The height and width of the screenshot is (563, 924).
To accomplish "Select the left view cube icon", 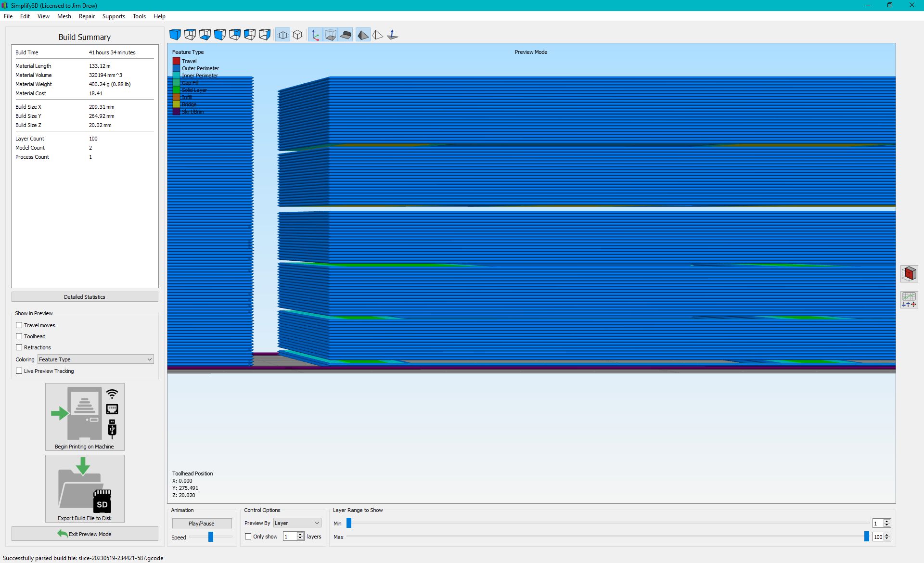I will tap(250, 35).
